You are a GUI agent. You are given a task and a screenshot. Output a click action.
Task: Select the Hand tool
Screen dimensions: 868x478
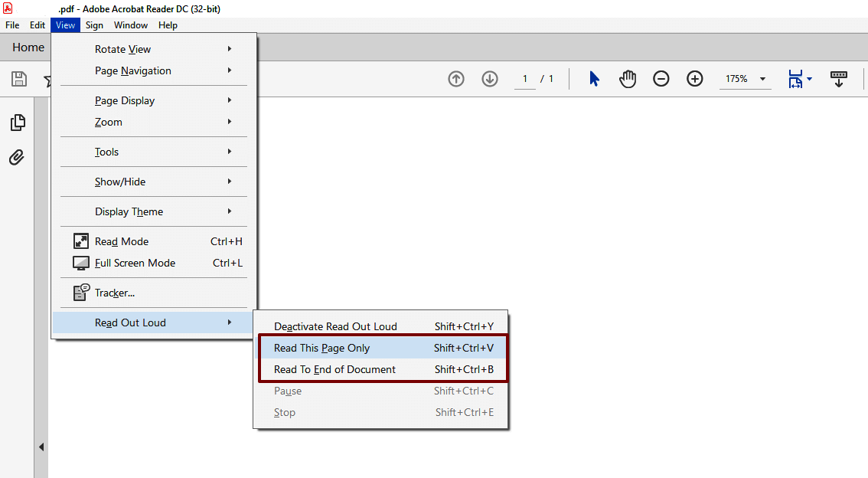628,78
